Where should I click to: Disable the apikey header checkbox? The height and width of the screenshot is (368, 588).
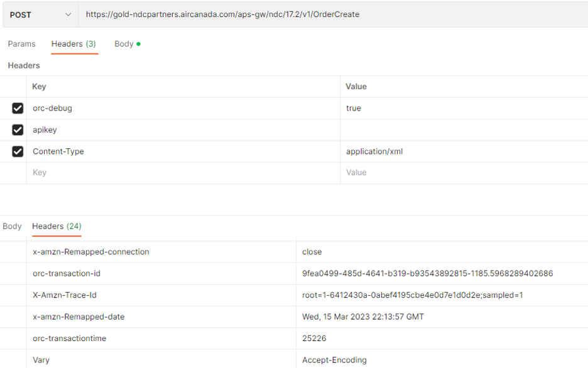(18, 129)
